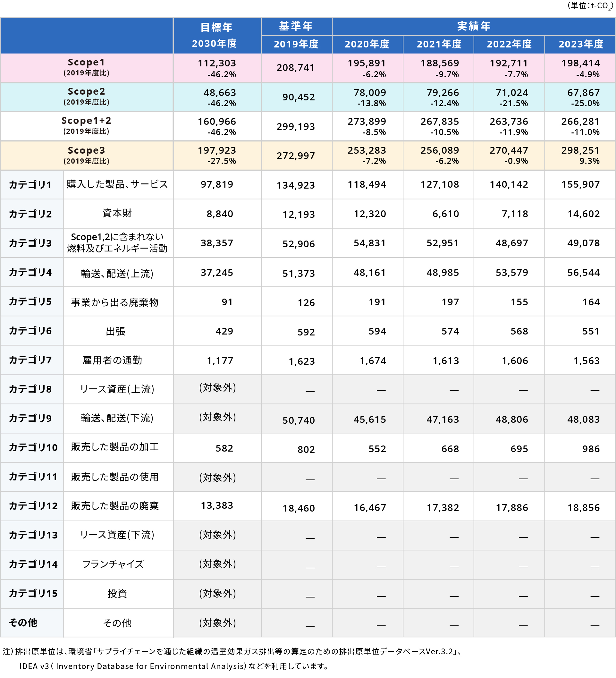Click the 2023年度 column header
Screen dimensions: 616x678
(x=580, y=44)
